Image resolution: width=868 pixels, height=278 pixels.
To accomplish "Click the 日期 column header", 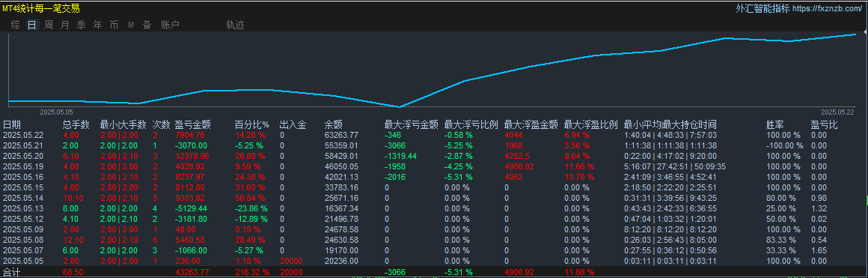I will tap(12, 125).
